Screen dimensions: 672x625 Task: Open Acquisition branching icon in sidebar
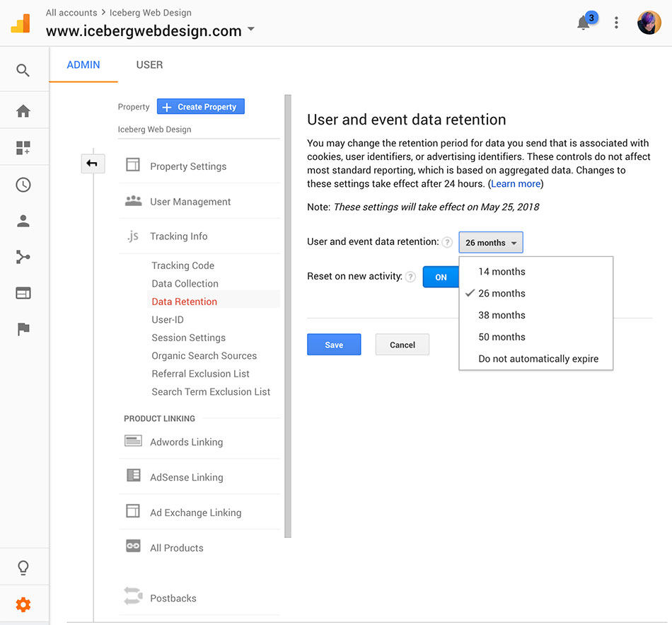click(x=23, y=257)
